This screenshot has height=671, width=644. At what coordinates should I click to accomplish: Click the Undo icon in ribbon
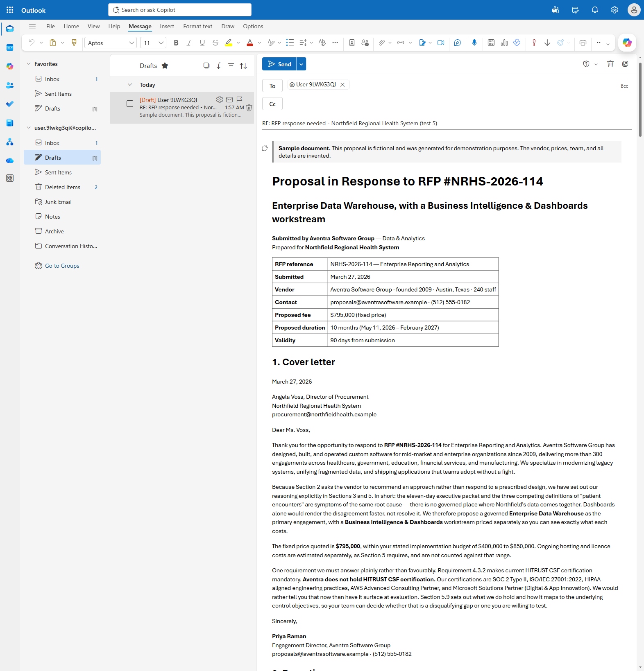(32, 43)
